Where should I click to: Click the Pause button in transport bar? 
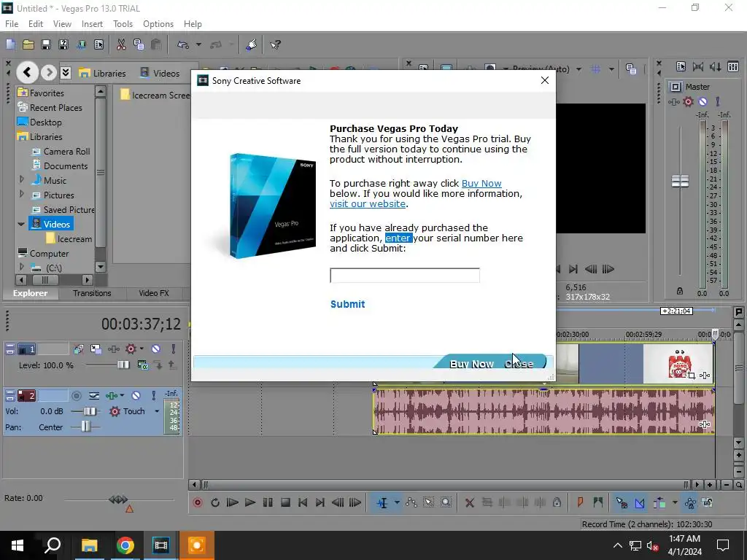pyautogui.click(x=268, y=502)
